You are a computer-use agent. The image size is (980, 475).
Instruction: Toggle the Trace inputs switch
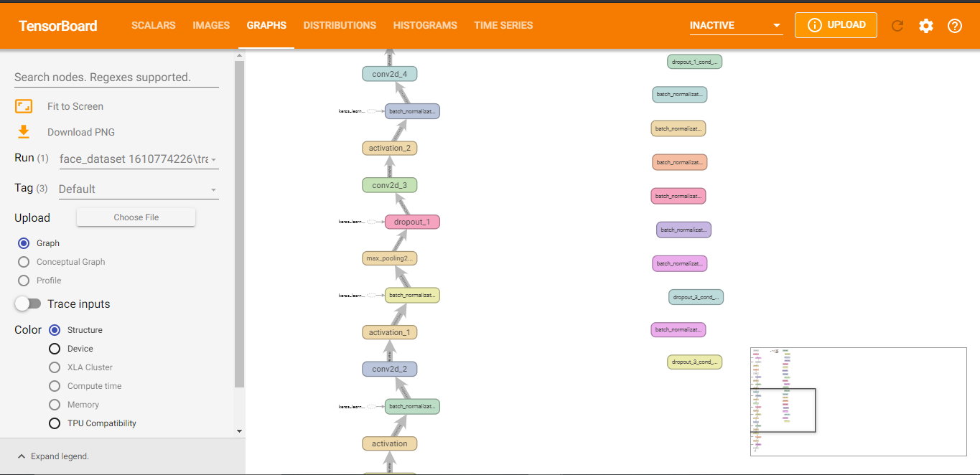(28, 304)
